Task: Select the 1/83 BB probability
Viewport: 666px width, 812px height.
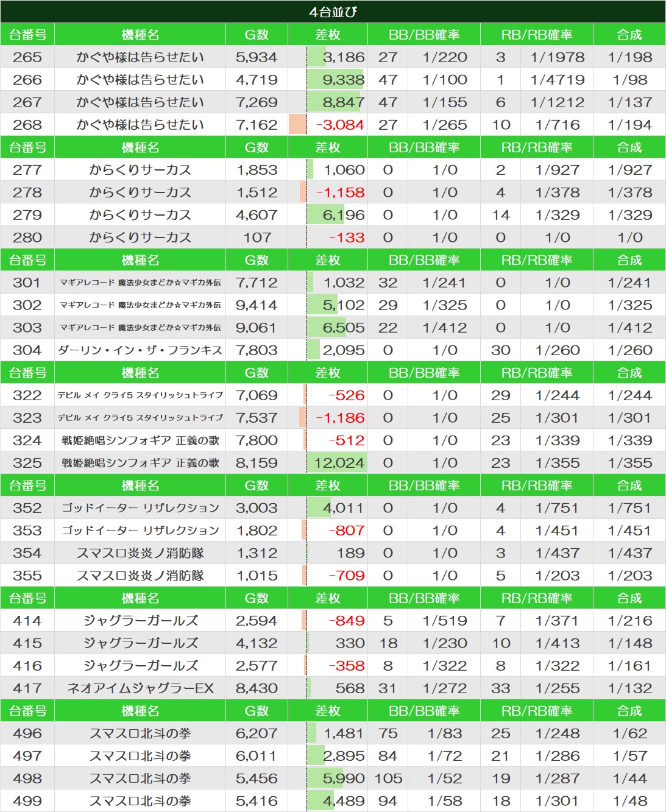Action: (x=445, y=733)
